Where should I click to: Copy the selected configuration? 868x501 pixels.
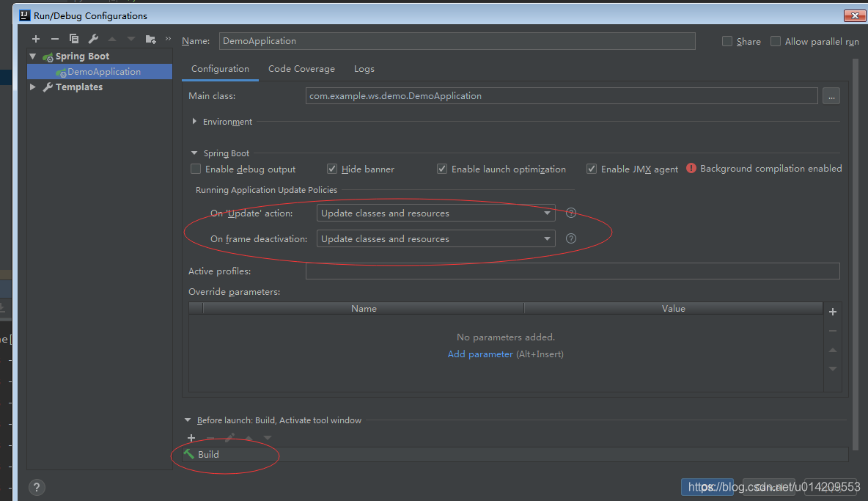coord(73,39)
